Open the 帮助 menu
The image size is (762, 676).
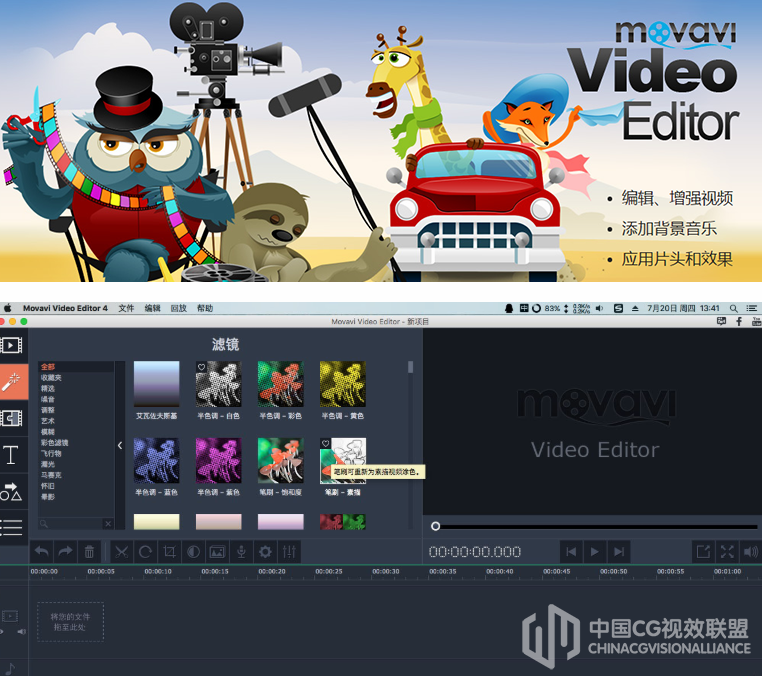[x=205, y=308]
